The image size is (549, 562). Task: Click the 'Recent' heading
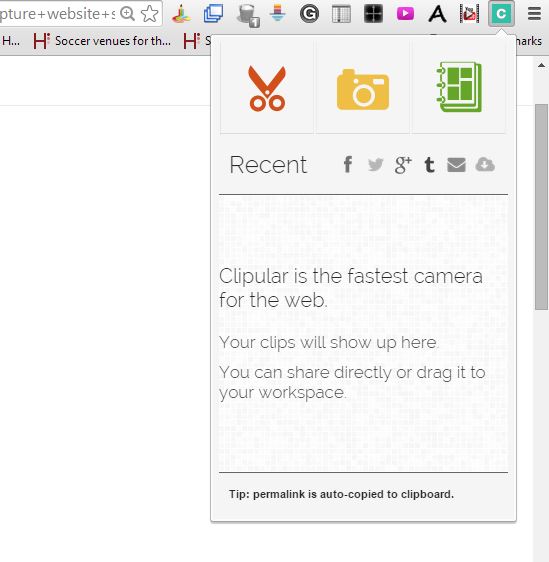[x=268, y=165]
